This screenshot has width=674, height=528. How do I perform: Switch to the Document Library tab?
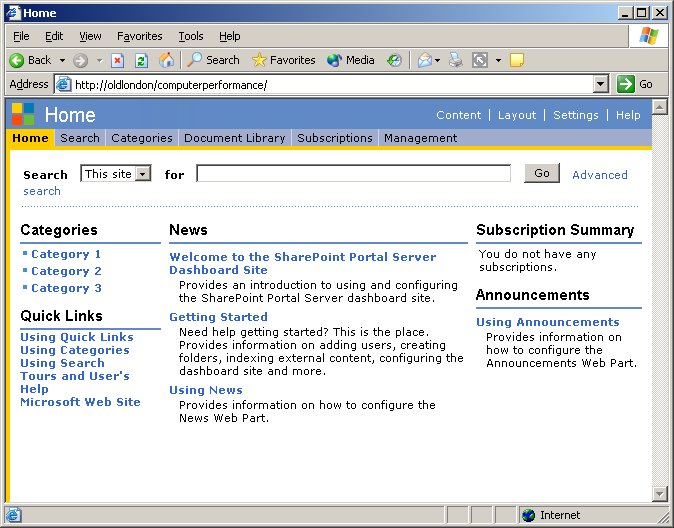coord(235,138)
